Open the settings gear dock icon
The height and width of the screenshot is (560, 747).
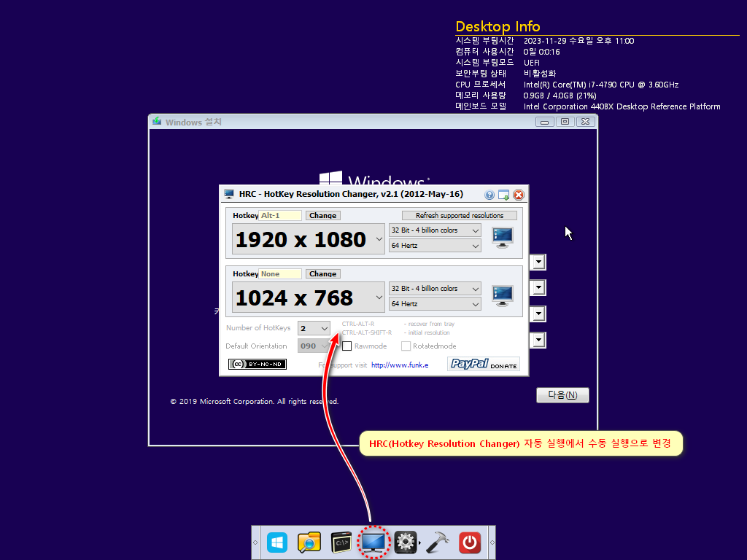406,542
